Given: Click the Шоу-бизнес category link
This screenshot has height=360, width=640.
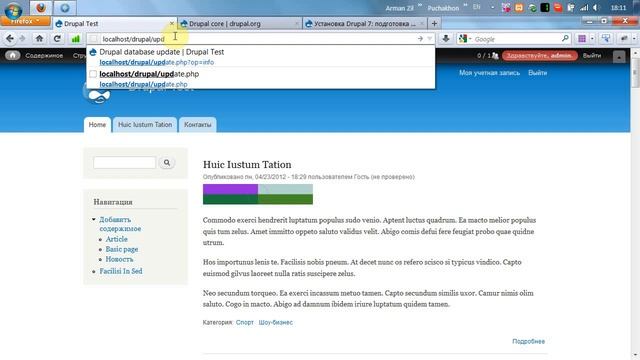Looking at the screenshot, I should click(276, 322).
